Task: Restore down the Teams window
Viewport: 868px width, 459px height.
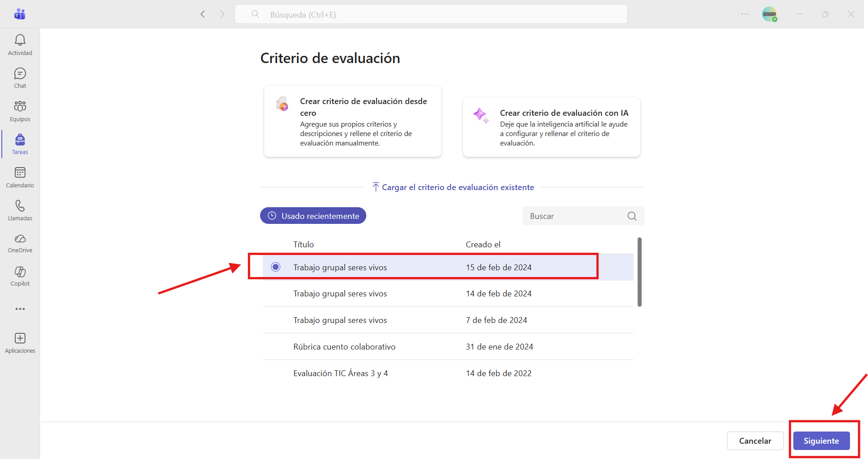Action: click(x=825, y=14)
